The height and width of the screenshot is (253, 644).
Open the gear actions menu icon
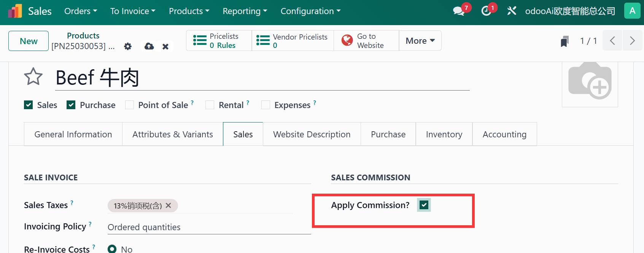click(x=128, y=46)
